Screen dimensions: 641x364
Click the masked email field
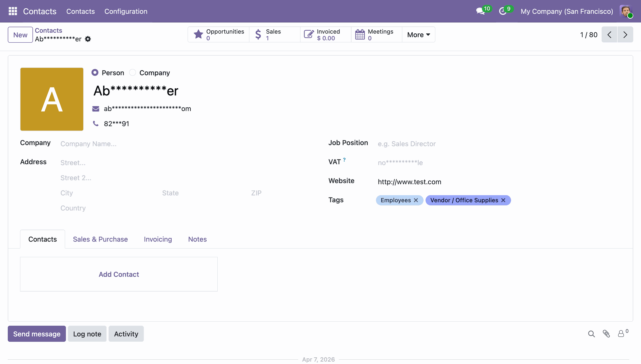pos(147,109)
